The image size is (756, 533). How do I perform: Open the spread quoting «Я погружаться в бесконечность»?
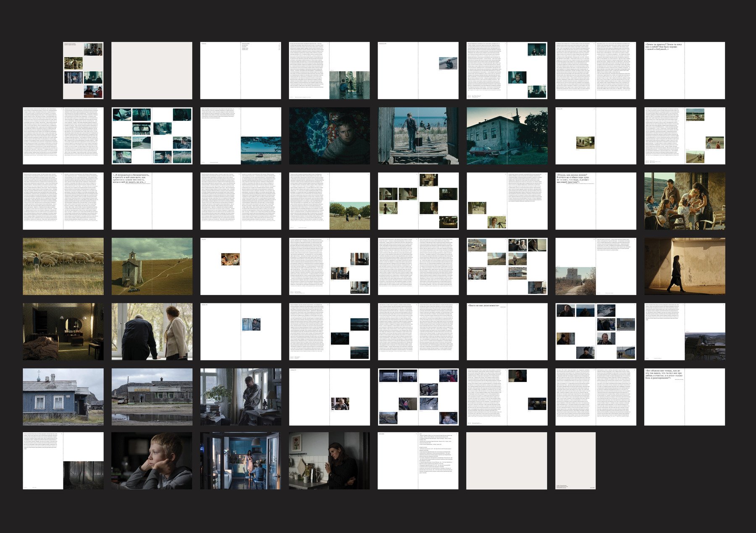[x=152, y=201]
